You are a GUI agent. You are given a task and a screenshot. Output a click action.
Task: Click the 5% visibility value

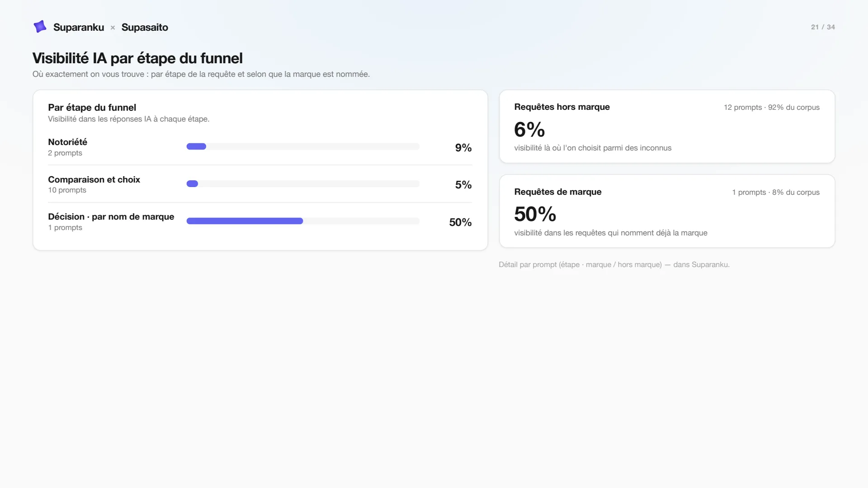click(x=463, y=185)
